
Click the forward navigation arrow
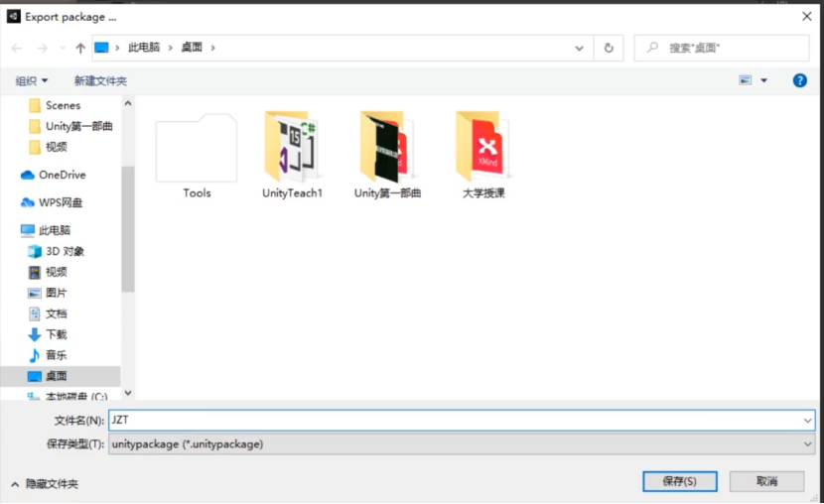point(42,49)
